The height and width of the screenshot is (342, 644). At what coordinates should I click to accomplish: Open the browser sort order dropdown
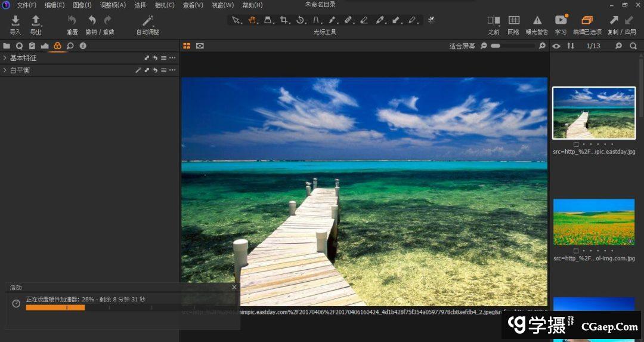click(x=571, y=46)
